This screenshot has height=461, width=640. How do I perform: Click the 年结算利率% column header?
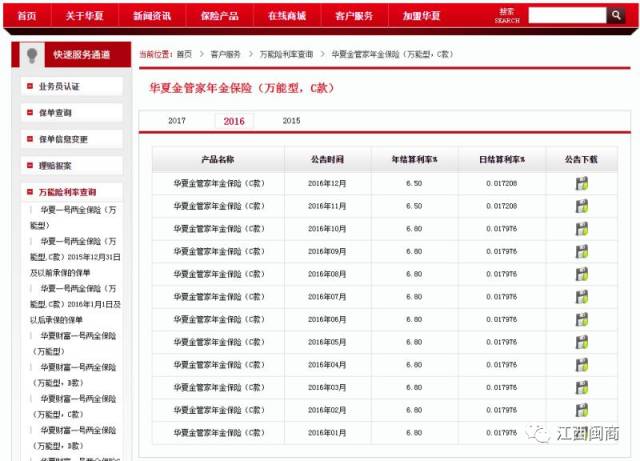[x=414, y=159]
